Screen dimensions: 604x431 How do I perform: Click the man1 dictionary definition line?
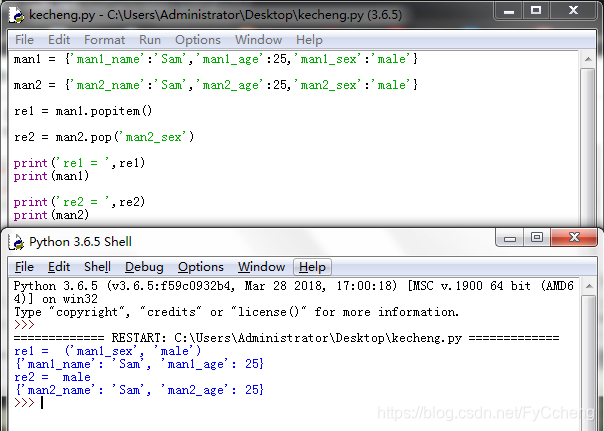216,59
